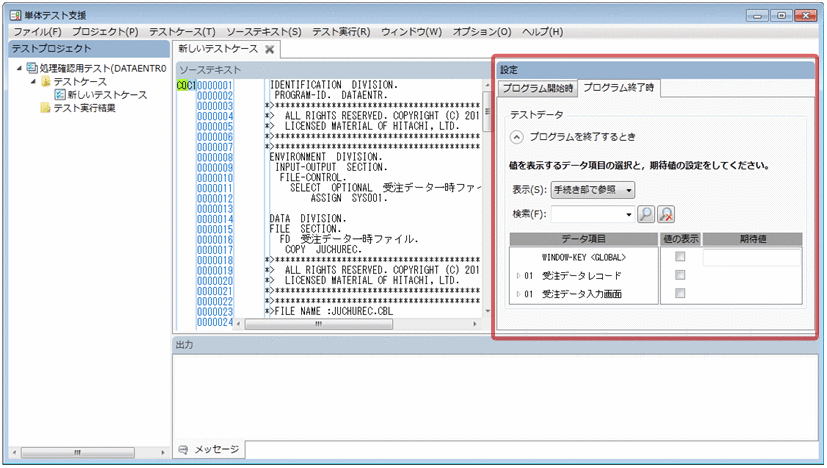The height and width of the screenshot is (468, 827).
Task: Select 処理確認用テスト(DATAENTR0 tree item
Action: [103, 68]
